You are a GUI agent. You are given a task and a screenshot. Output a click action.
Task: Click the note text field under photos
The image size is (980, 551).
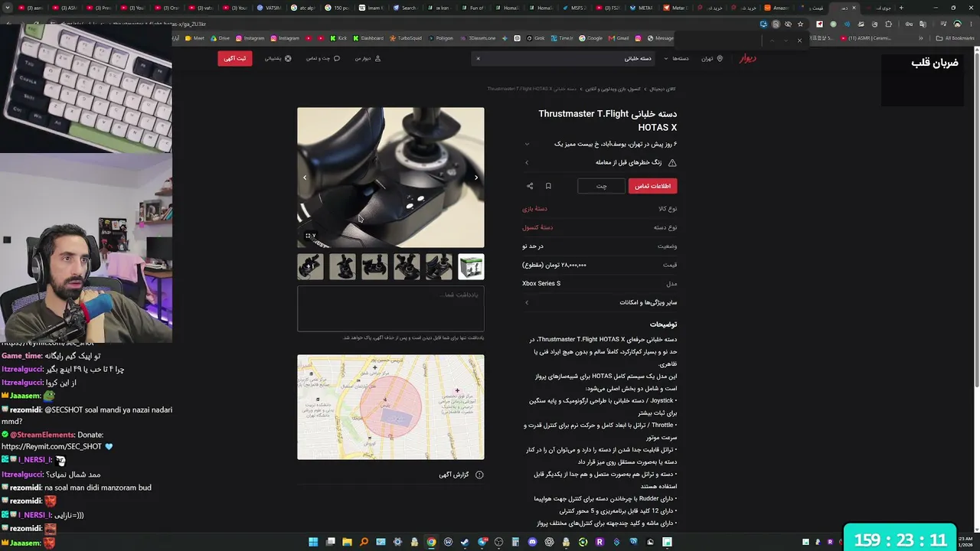[x=390, y=308]
